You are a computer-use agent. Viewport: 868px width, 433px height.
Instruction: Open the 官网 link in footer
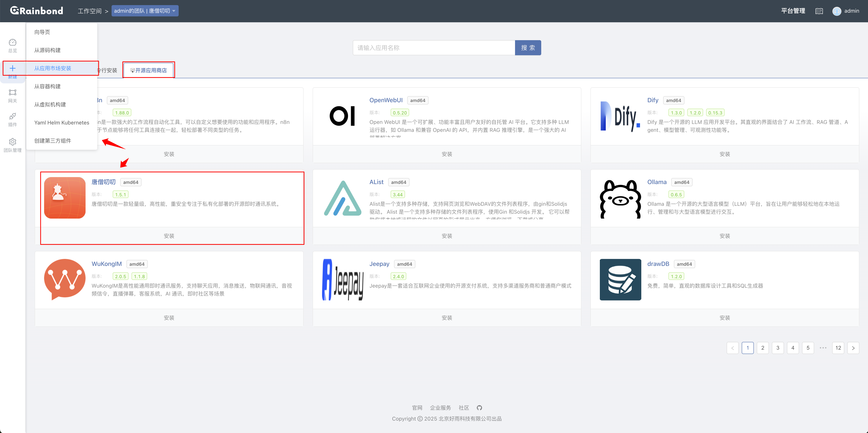click(417, 407)
